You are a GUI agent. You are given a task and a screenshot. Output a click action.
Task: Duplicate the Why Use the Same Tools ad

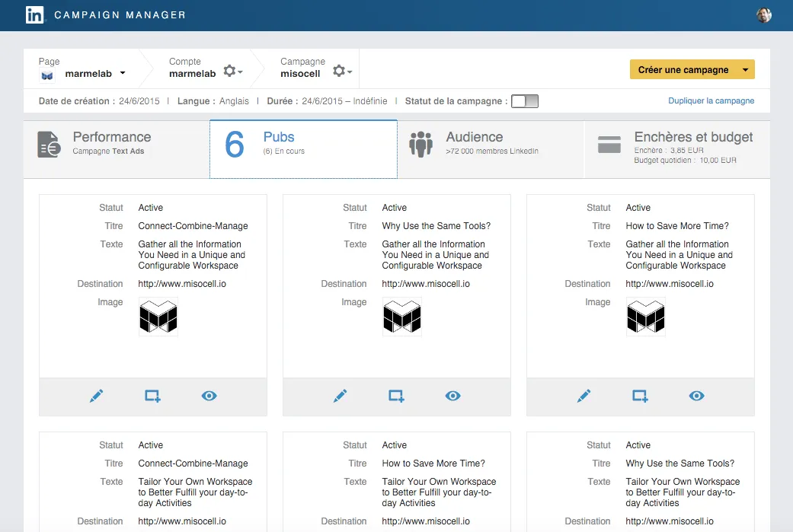point(396,396)
